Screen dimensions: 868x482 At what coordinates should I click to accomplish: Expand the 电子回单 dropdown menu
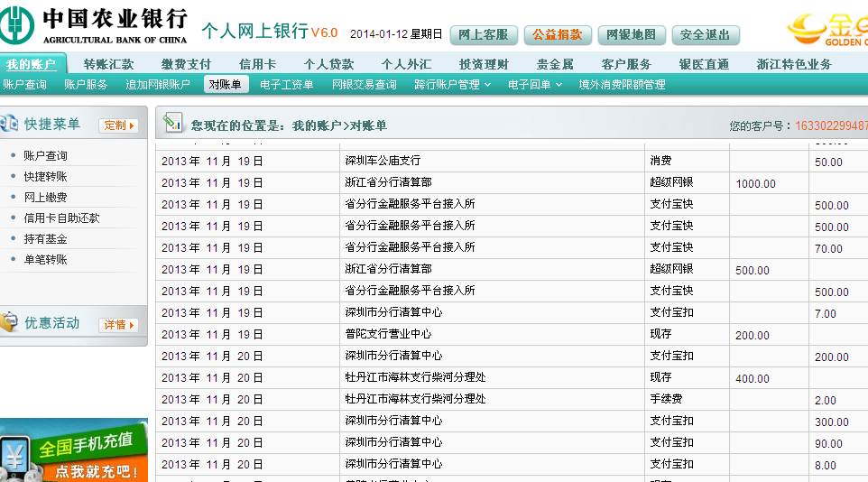pos(534,85)
